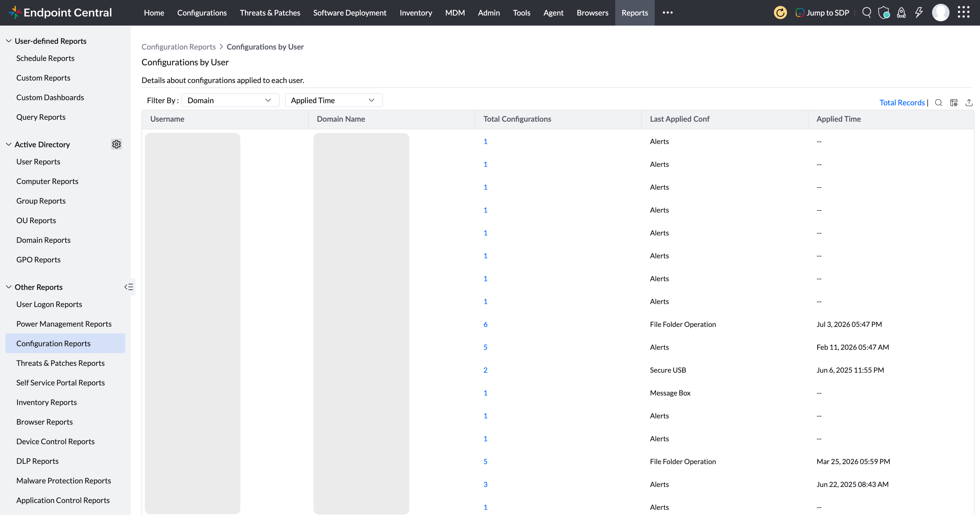Open Browser Reports in sidebar
Screen dimensions: 980x515
[44, 422]
